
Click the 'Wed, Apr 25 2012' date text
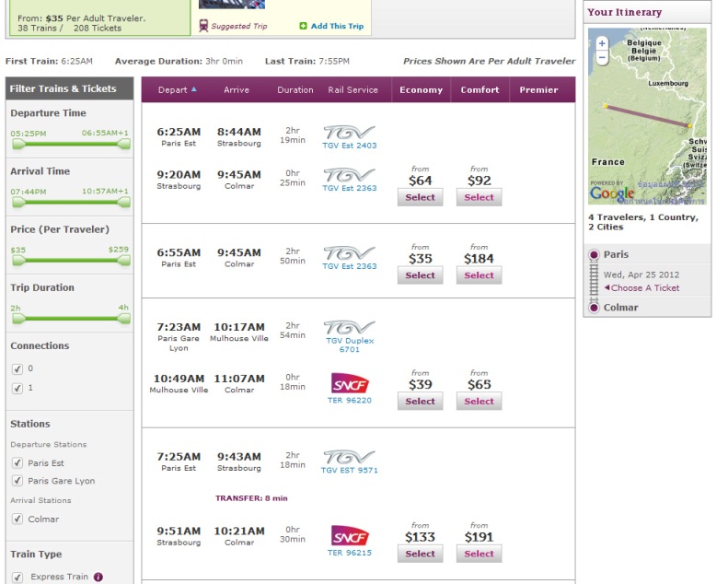(x=641, y=274)
